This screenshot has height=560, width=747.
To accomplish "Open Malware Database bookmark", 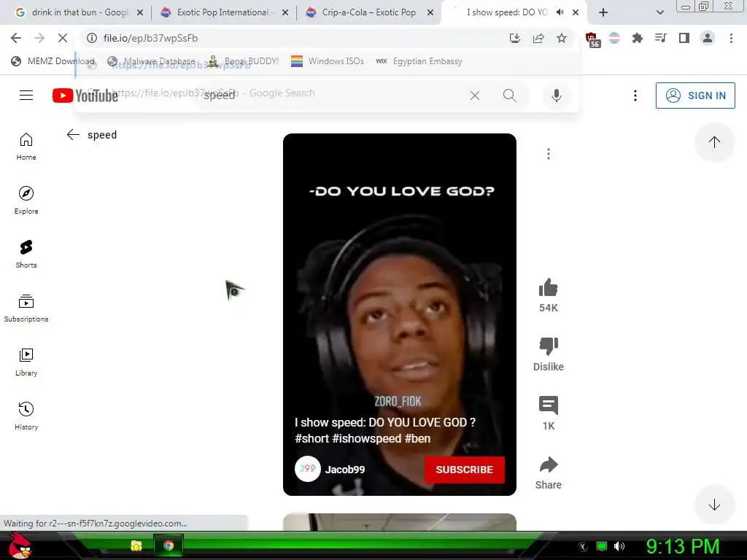I will pos(151,61).
